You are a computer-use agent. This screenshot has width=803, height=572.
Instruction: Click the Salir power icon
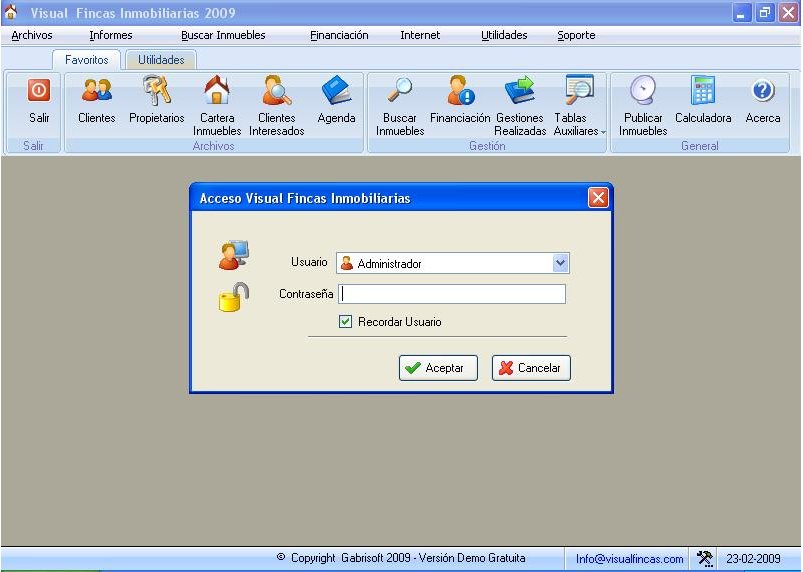click(x=39, y=91)
